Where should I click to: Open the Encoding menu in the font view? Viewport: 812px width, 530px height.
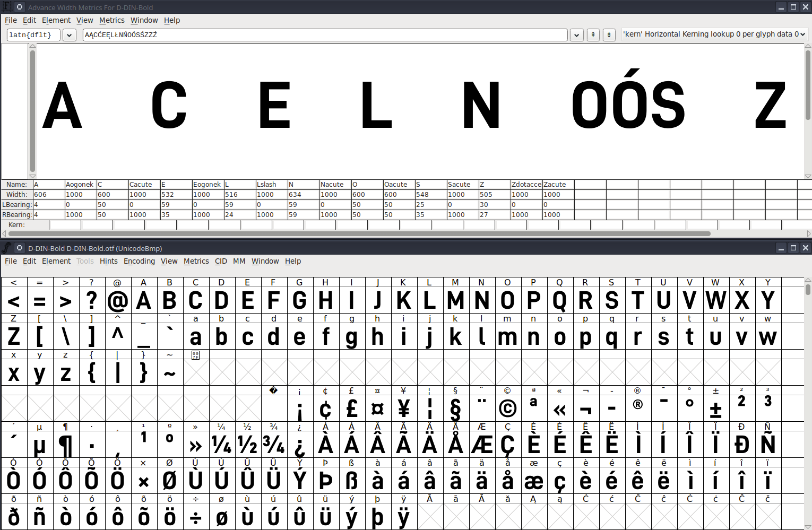click(139, 261)
